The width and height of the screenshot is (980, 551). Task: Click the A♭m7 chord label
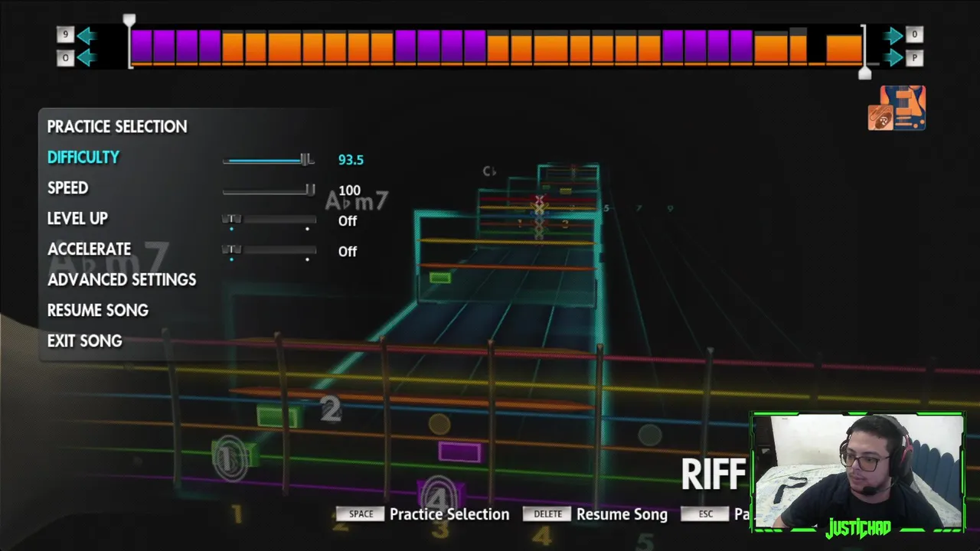click(x=357, y=201)
